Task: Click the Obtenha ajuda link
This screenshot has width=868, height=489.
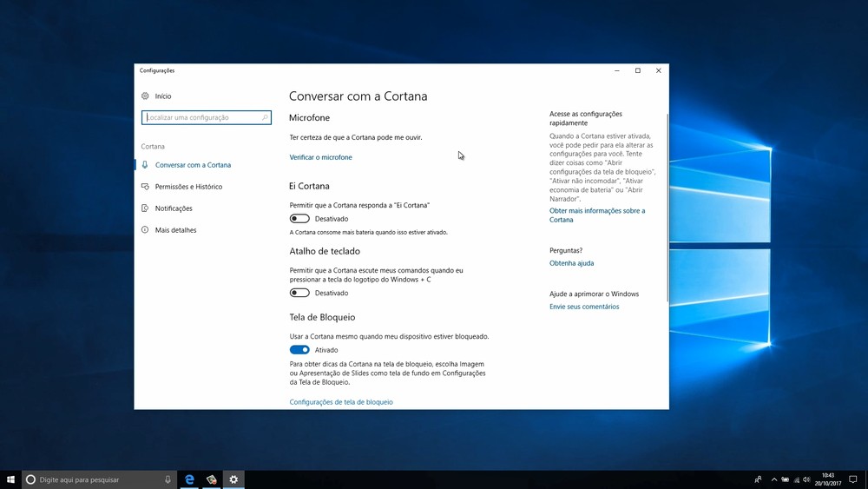Action: (571, 263)
